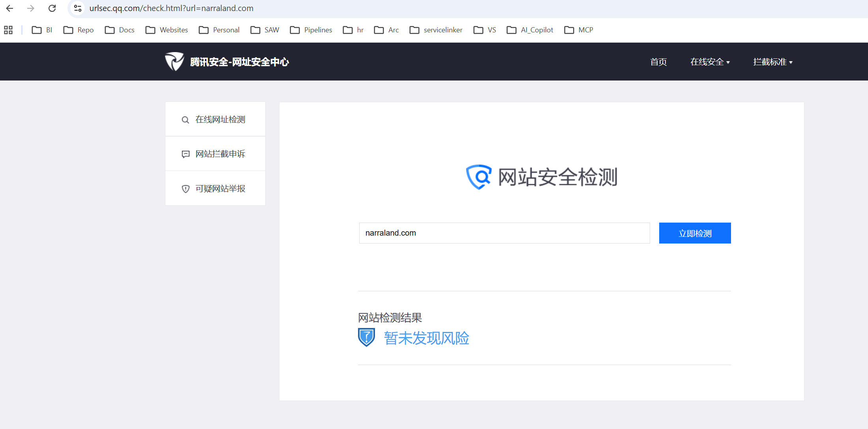
Task: Open the apps grid icon in bookmarks bar
Action: coord(8,30)
